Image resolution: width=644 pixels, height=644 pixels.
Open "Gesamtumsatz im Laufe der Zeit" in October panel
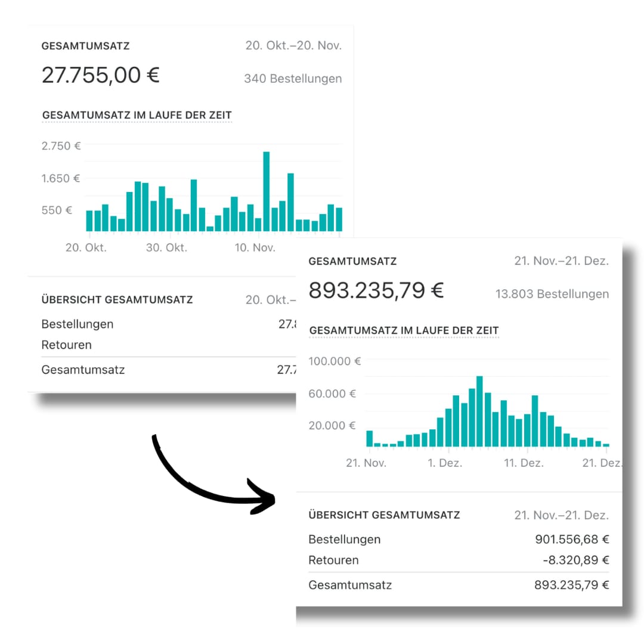(x=137, y=115)
